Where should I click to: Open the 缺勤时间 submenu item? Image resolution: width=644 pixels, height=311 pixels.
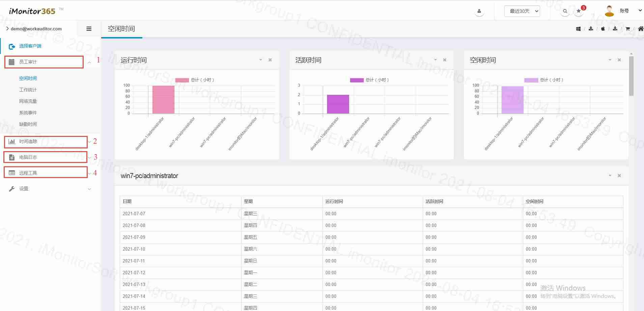click(x=28, y=124)
